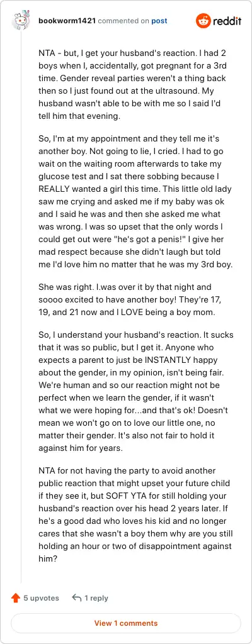Click the paragraph starting "So, I'm at my appointment"
252x644 pixels.
[x=136, y=206]
